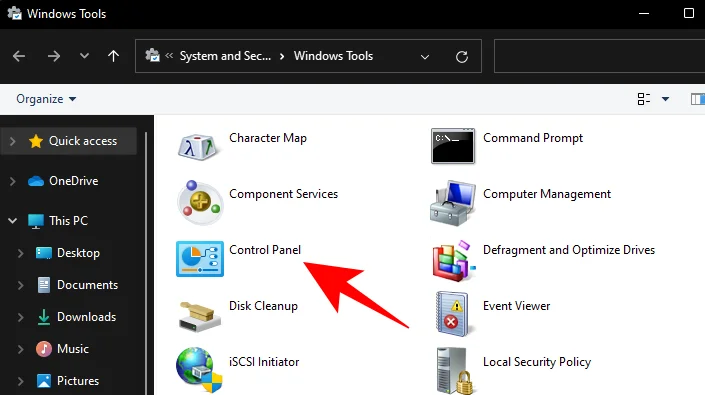The width and height of the screenshot is (705, 395).
Task: Click the address bar folder icon
Action: 152,56
